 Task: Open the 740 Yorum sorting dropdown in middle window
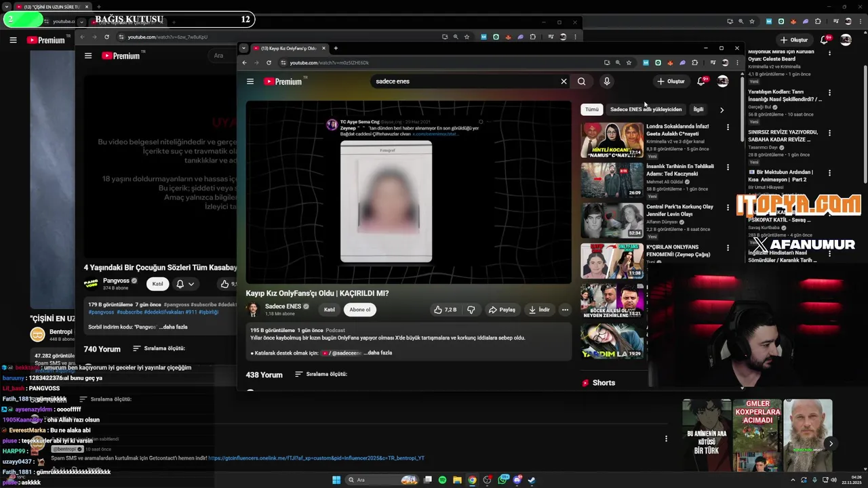[159, 348]
